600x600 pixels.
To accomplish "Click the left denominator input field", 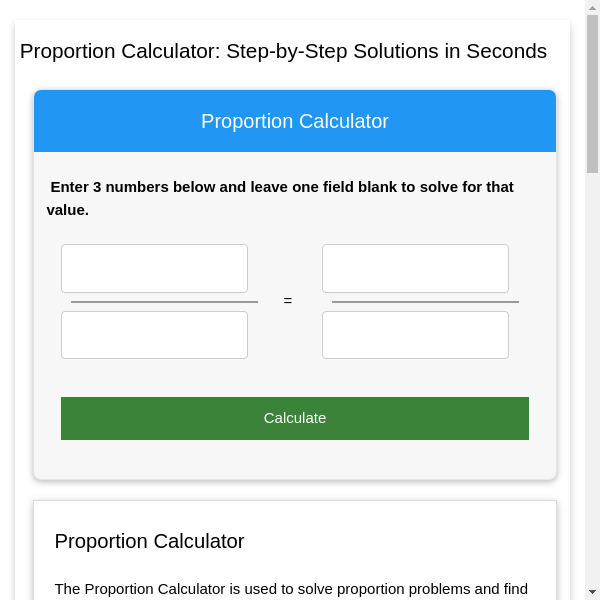I will pos(154,335).
